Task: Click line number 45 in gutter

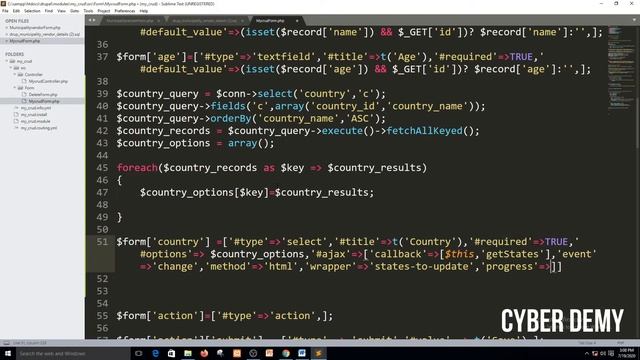Action: 102,168
